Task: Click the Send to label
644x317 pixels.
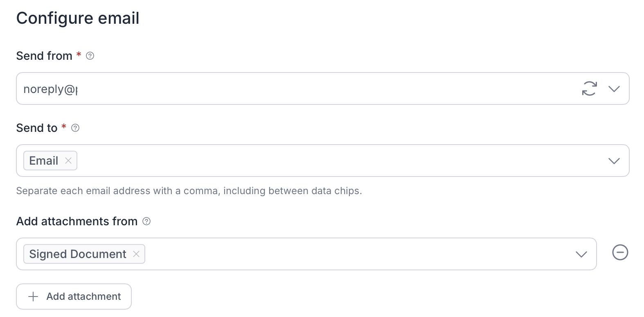Action: click(37, 128)
